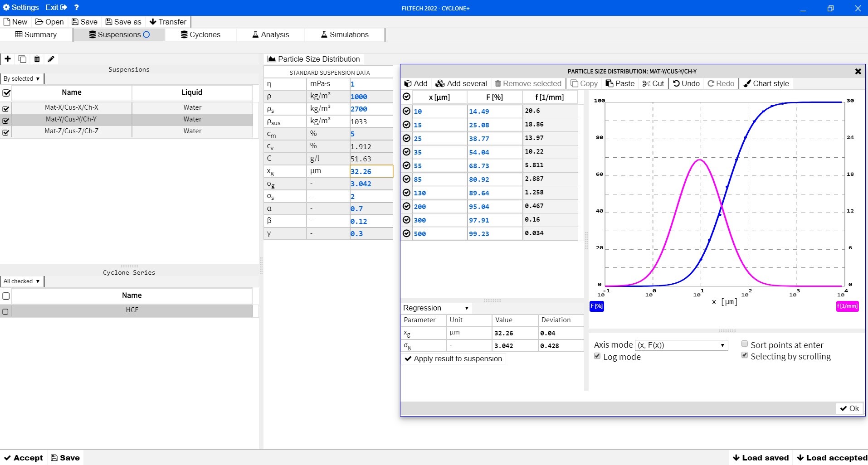The width and height of the screenshot is (868, 465).
Task: Open the Axis mode dropdown
Action: [681, 345]
